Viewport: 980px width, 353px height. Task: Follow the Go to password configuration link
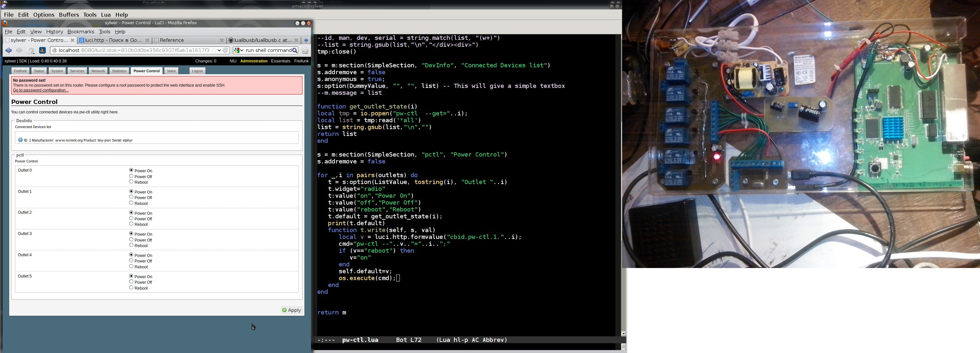[x=41, y=90]
